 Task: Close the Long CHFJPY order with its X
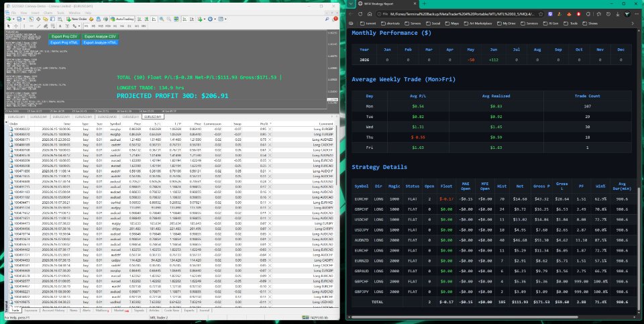point(270,228)
